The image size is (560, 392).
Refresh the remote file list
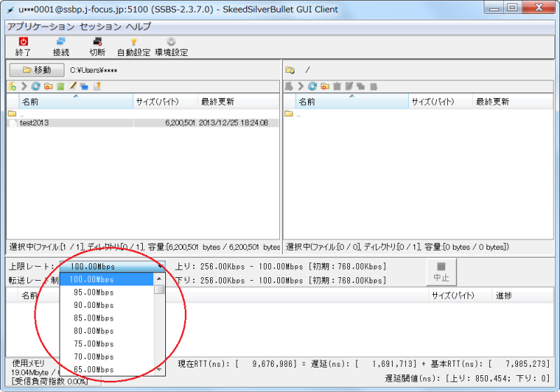[313, 87]
